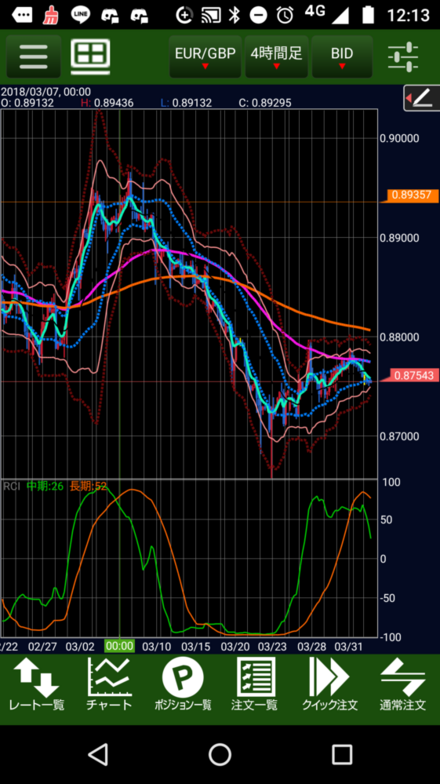Open 通常注文 normal order
440x784 pixels.
402,685
